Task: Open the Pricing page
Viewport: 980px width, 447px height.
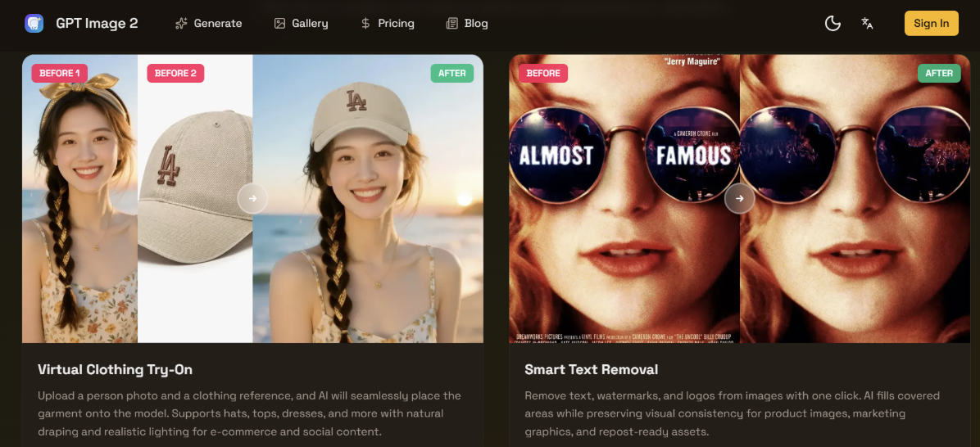Action: tap(387, 23)
